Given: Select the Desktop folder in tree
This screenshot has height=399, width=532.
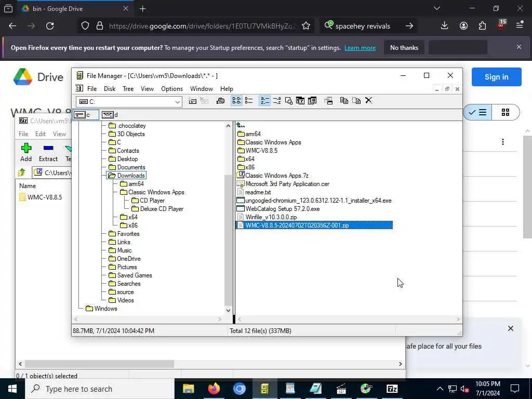Looking at the screenshot, I should coord(123,159).
